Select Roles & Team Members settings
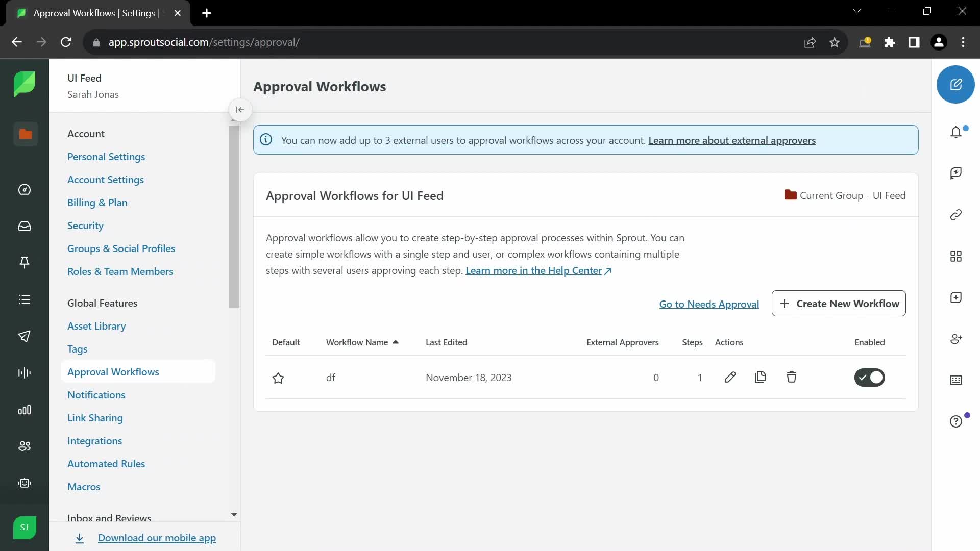This screenshot has height=551, width=980. (x=120, y=271)
